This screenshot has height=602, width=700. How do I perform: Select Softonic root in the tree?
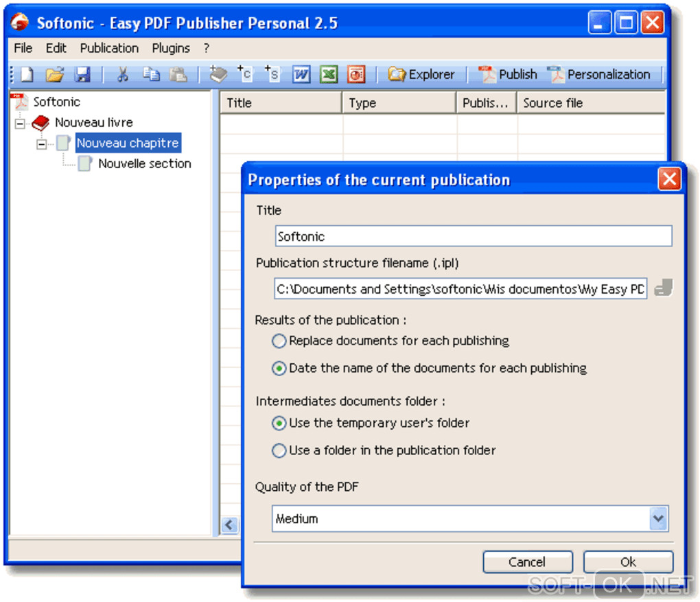click(57, 102)
